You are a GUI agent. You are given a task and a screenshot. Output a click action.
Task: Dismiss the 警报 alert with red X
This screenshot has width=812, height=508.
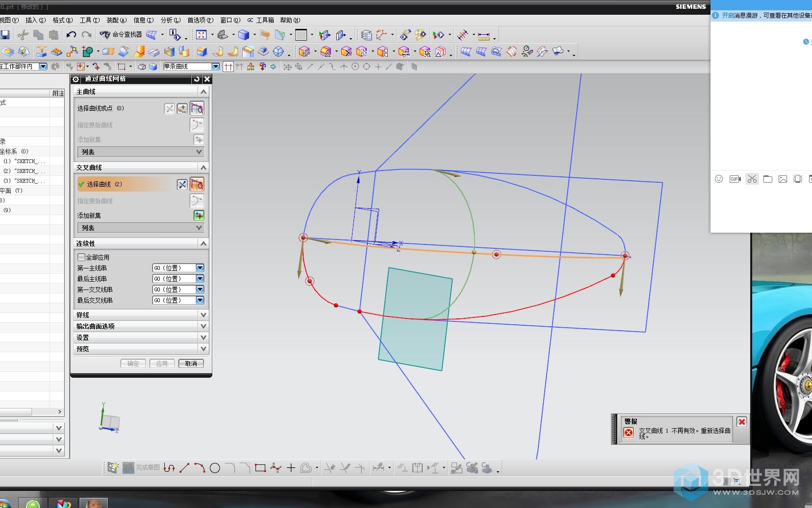pyautogui.click(x=742, y=422)
